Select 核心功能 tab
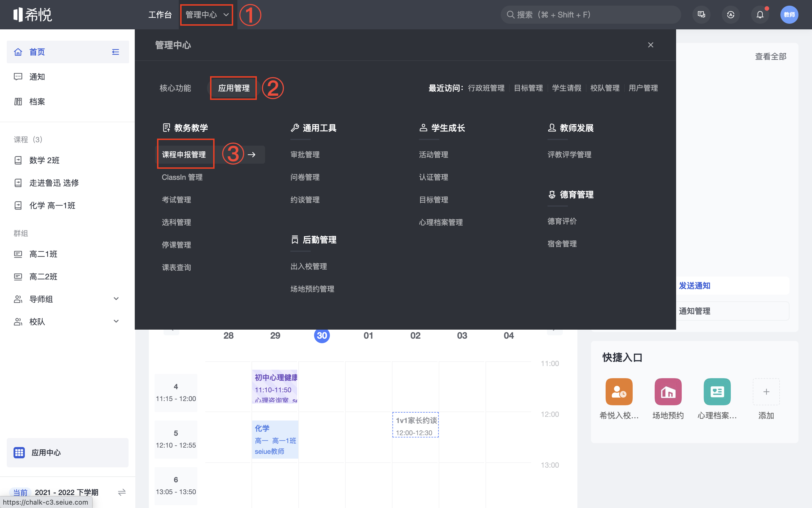 (175, 88)
